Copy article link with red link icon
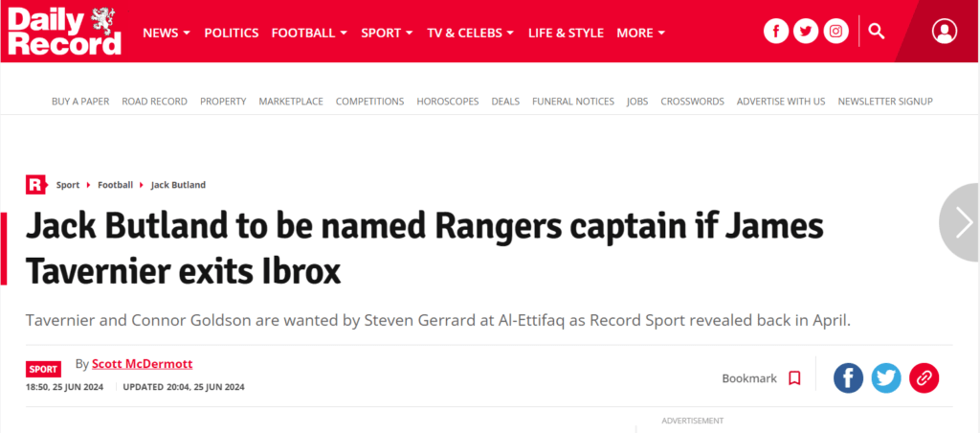 pos(924,378)
